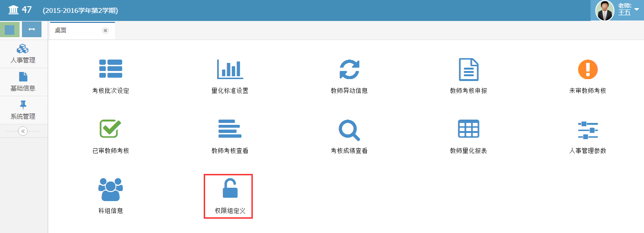Expand the 王五 user dropdown arrow
Image resolution: width=644 pixels, height=233 pixels.
point(636,10)
